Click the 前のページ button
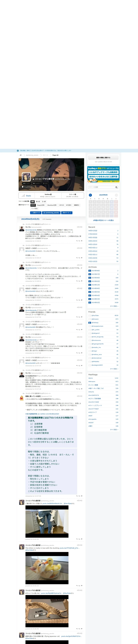 36,213
